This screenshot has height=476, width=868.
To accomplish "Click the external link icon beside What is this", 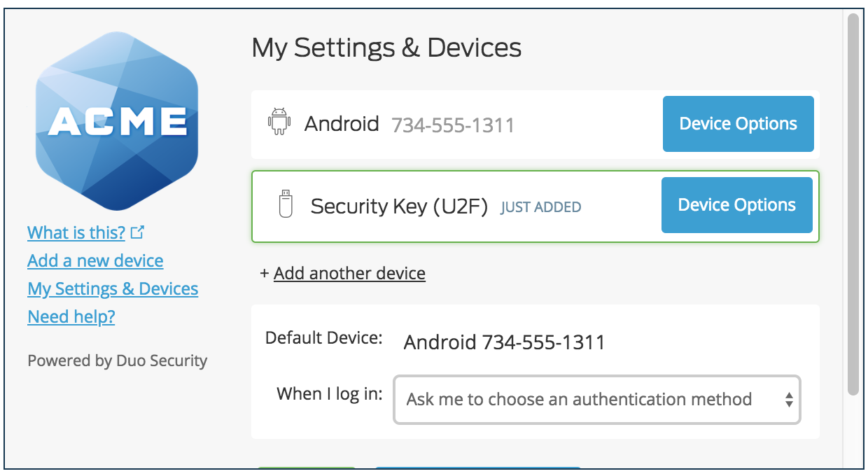I will 138,232.
